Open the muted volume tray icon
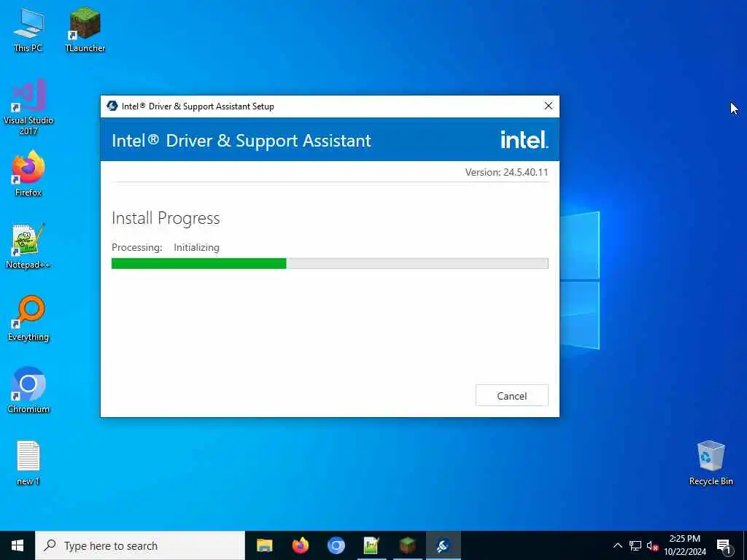This screenshot has height=560, width=747. coord(652,545)
